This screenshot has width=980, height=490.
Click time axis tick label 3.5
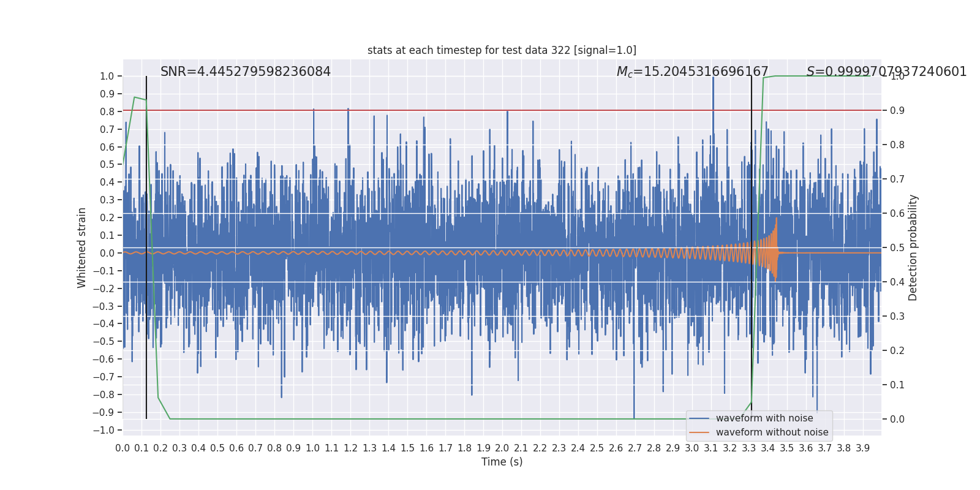[787, 448]
